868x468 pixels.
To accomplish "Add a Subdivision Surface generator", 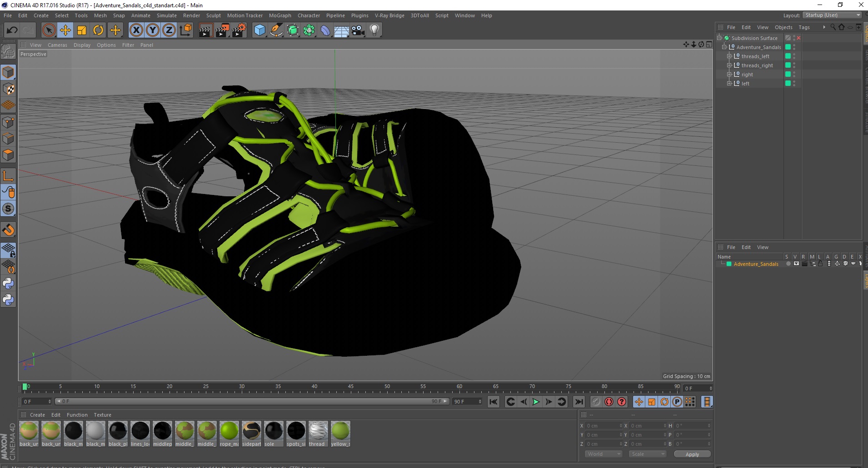I will click(x=293, y=30).
